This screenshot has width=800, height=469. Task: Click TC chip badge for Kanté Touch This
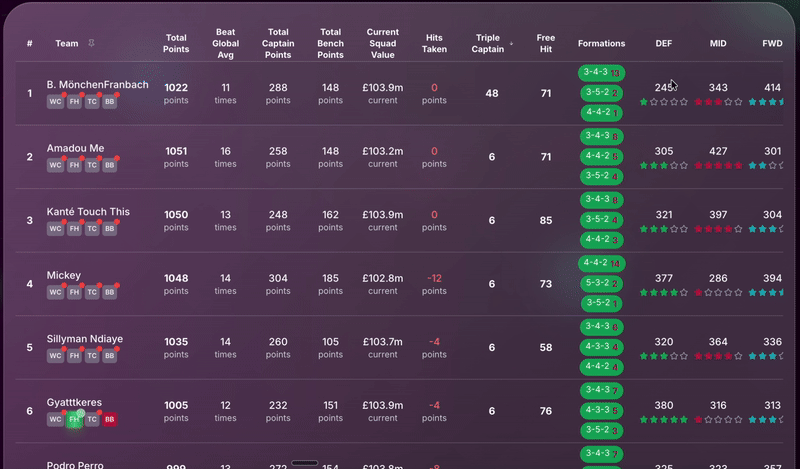pyautogui.click(x=92, y=229)
